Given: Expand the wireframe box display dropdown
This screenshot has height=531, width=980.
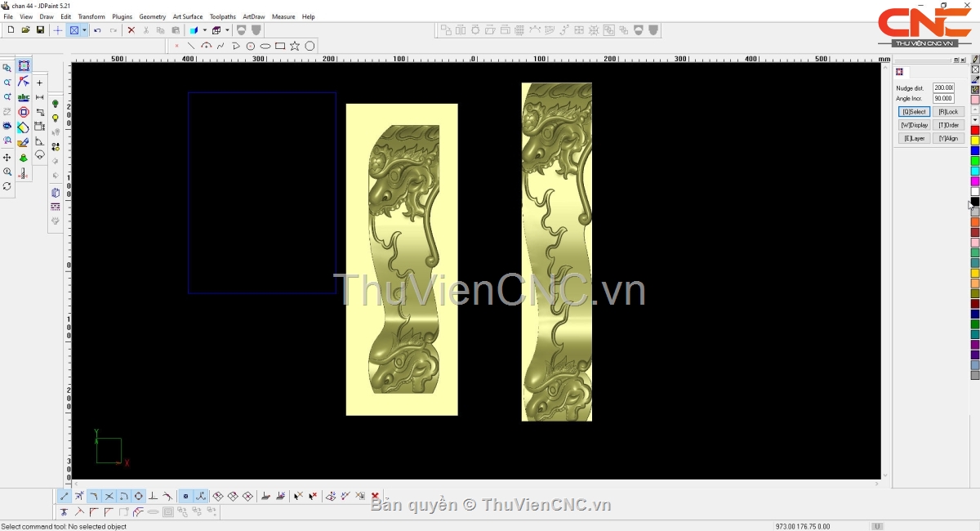Looking at the screenshot, I should 227,30.
